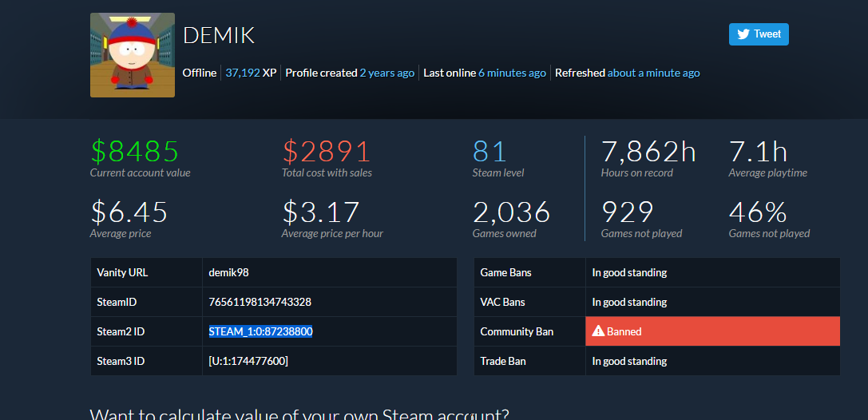868x420 pixels.
Task: Click the 37,192 XP link
Action: coord(243,73)
